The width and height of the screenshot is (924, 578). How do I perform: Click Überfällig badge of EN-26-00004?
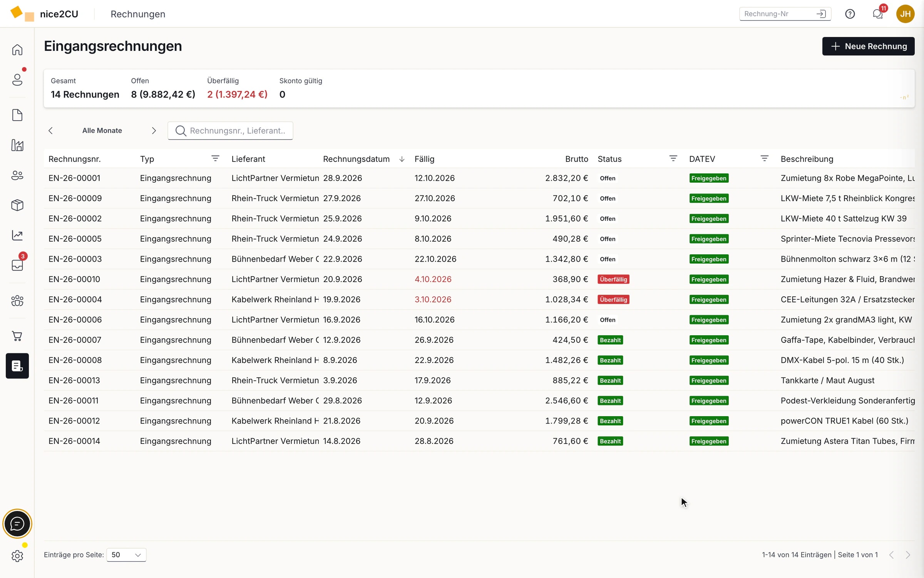[x=613, y=299]
